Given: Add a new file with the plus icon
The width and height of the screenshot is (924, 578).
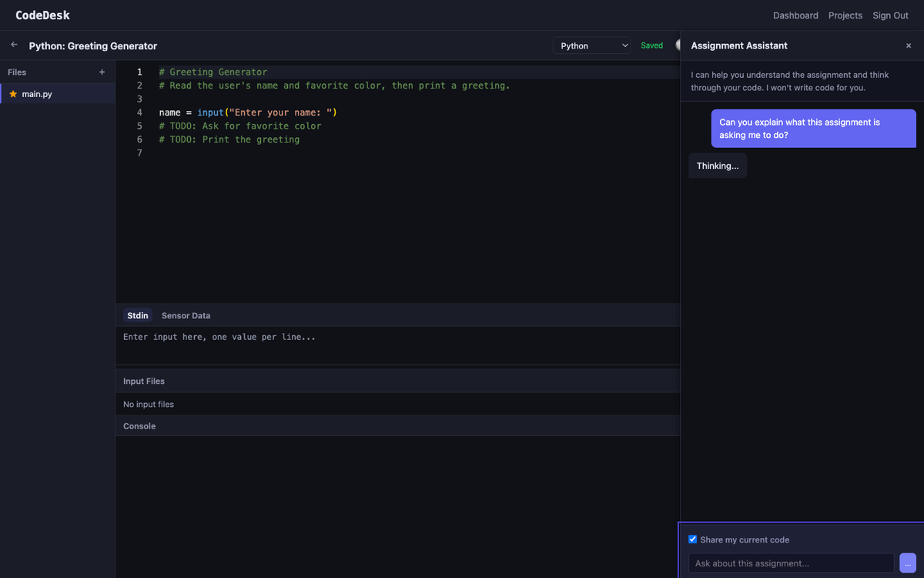Looking at the screenshot, I should pyautogui.click(x=102, y=72).
